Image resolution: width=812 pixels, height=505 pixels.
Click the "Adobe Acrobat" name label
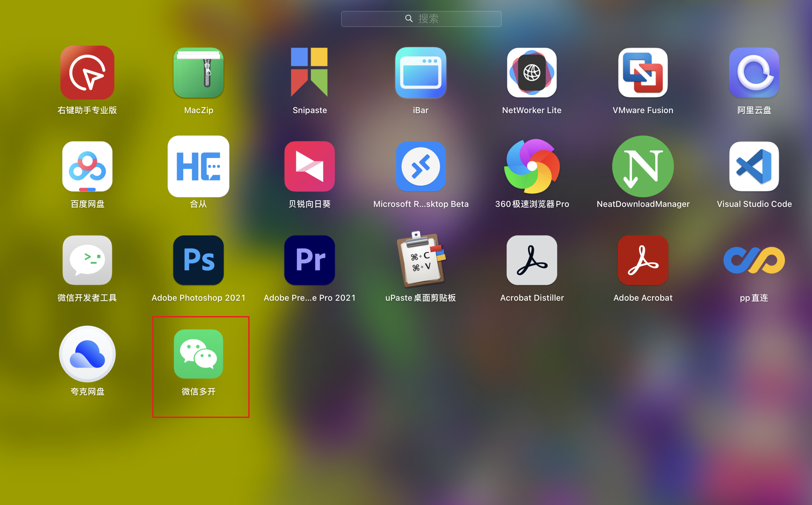[643, 298]
